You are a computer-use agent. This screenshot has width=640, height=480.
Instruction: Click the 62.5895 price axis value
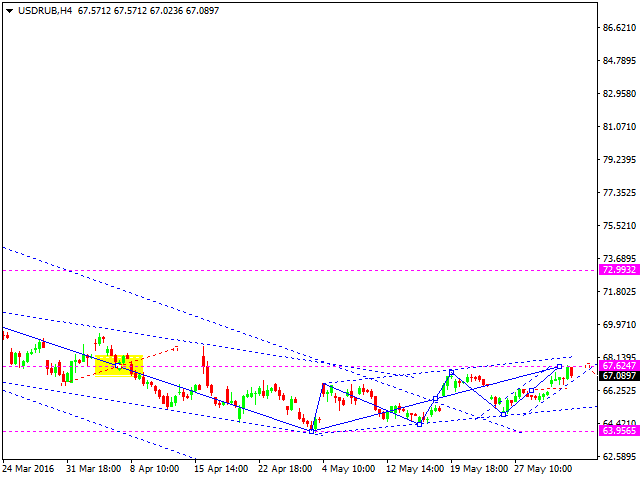[x=620, y=456]
